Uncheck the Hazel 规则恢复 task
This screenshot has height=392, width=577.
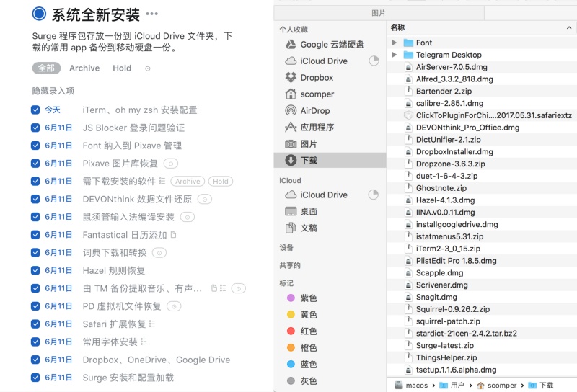(35, 270)
